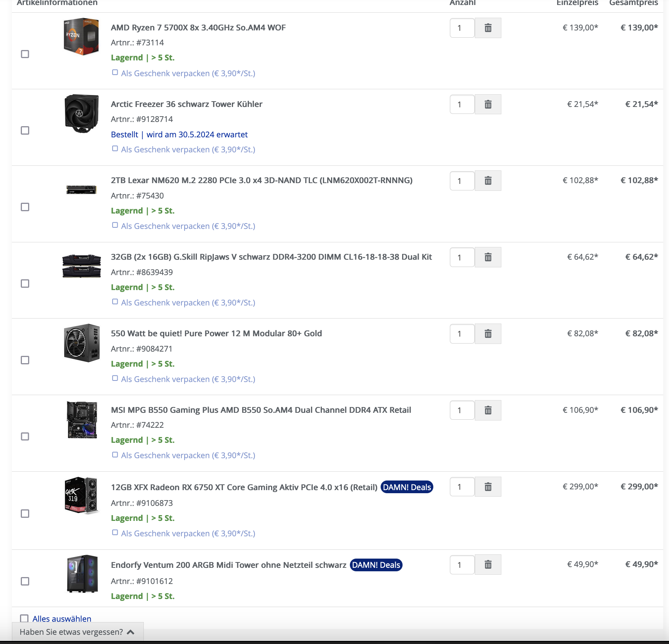Enable gift wrapping for AMD Ryzen 7 5700X

point(115,72)
